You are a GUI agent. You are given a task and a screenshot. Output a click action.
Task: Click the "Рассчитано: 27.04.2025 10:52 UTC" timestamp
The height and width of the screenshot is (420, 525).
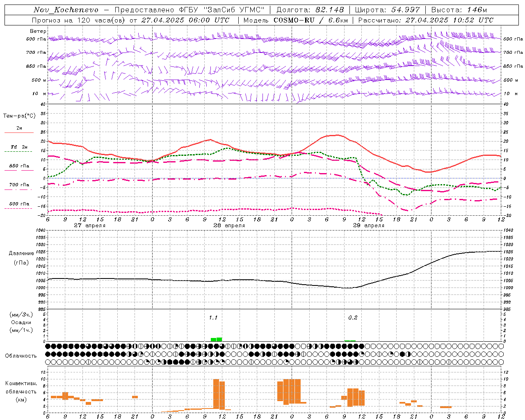[x=426, y=20]
